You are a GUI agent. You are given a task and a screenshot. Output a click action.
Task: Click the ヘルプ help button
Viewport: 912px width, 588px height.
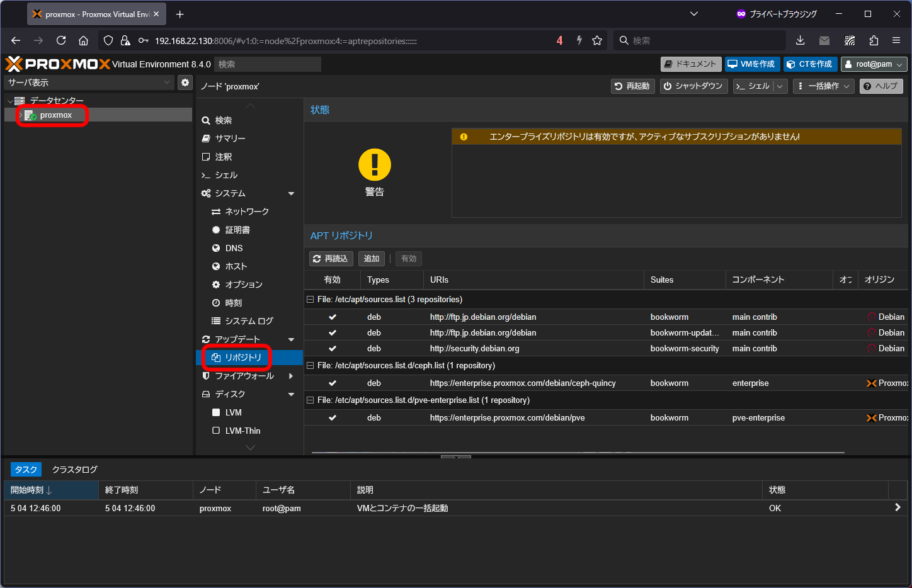[881, 86]
